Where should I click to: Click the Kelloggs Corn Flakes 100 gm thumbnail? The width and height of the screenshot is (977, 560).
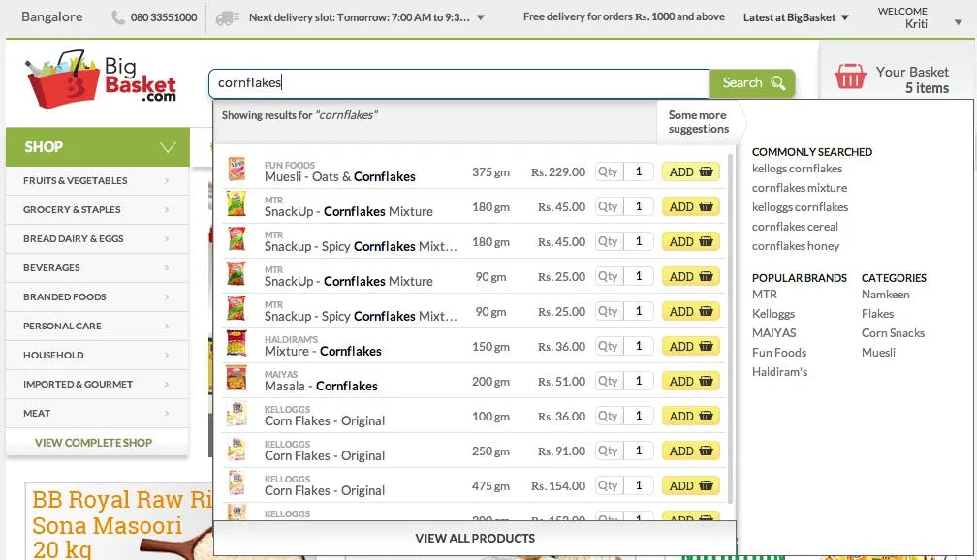236,414
